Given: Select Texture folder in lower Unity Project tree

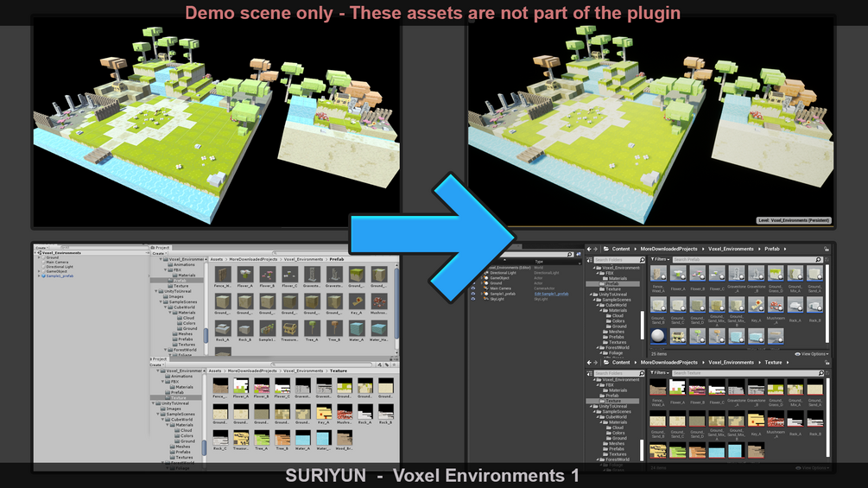Looking at the screenshot, I should pyautogui.click(x=178, y=398).
